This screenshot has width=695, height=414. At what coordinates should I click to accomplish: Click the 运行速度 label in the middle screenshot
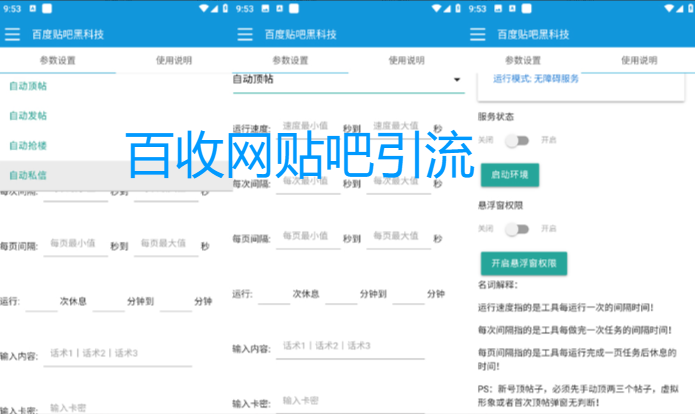click(x=251, y=129)
